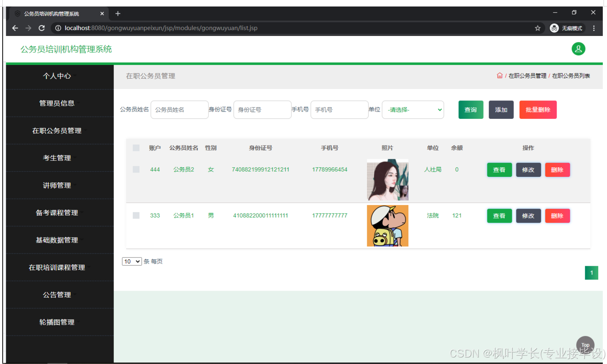Image resolution: width=607 pixels, height=364 pixels.
Task: Go back with browser back arrow
Action: [x=15, y=28]
